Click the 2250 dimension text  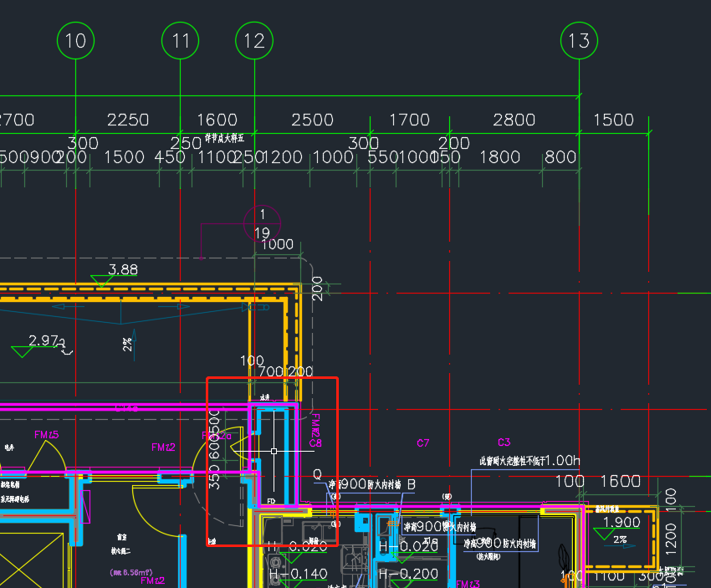coord(128,120)
